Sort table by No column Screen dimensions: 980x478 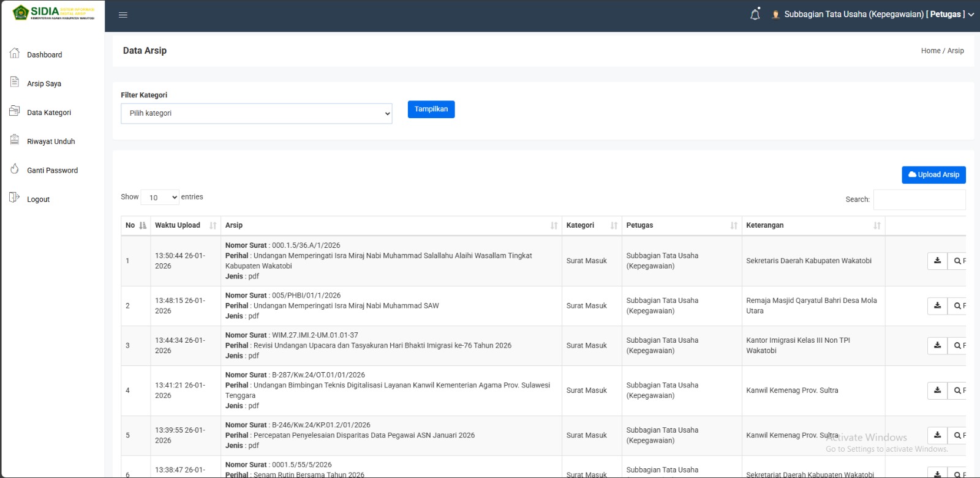[136, 225]
